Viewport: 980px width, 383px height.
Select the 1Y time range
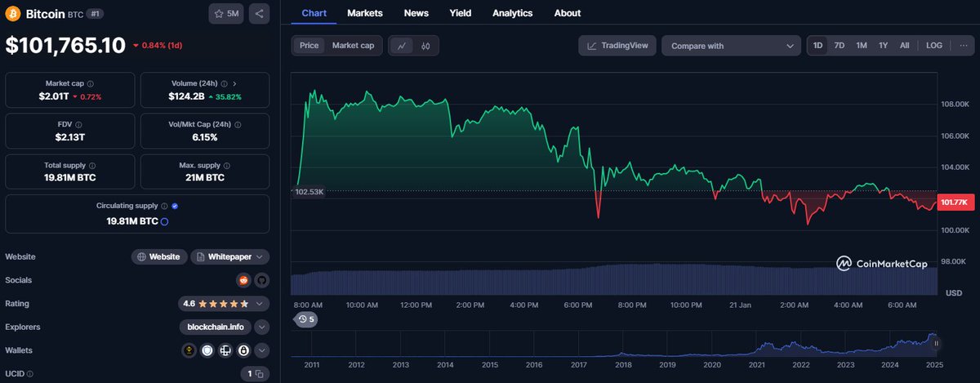(x=883, y=46)
